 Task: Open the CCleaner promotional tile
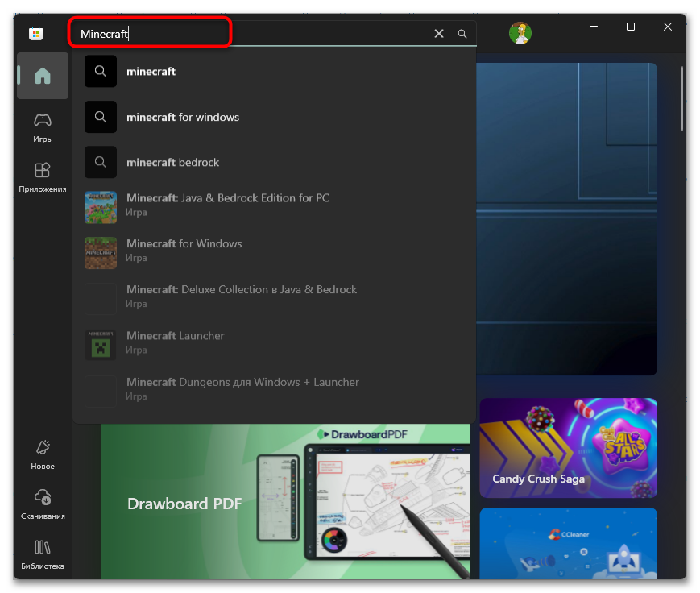[568, 544]
